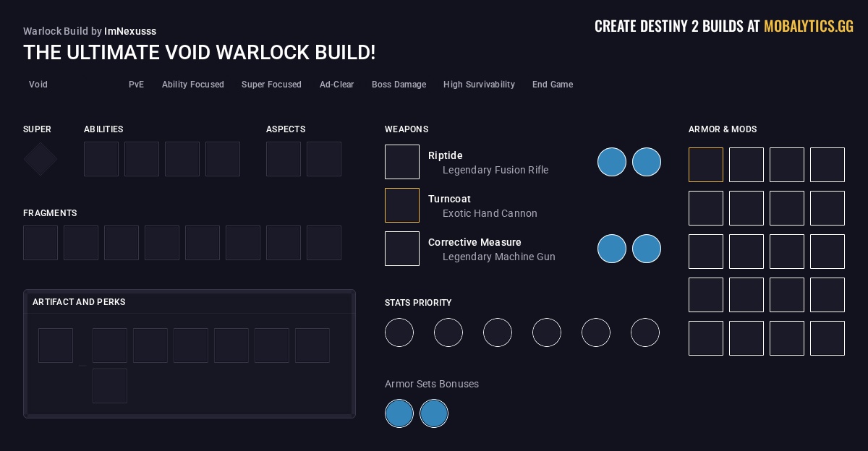Click the 'Legendary Machine Gun' label
This screenshot has height=451, width=868.
coord(499,257)
